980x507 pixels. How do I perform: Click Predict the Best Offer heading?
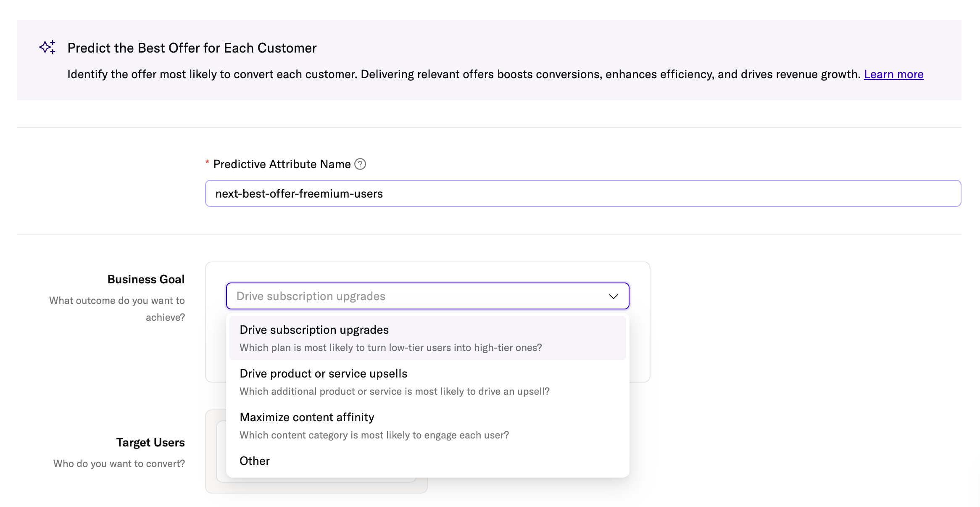192,48
